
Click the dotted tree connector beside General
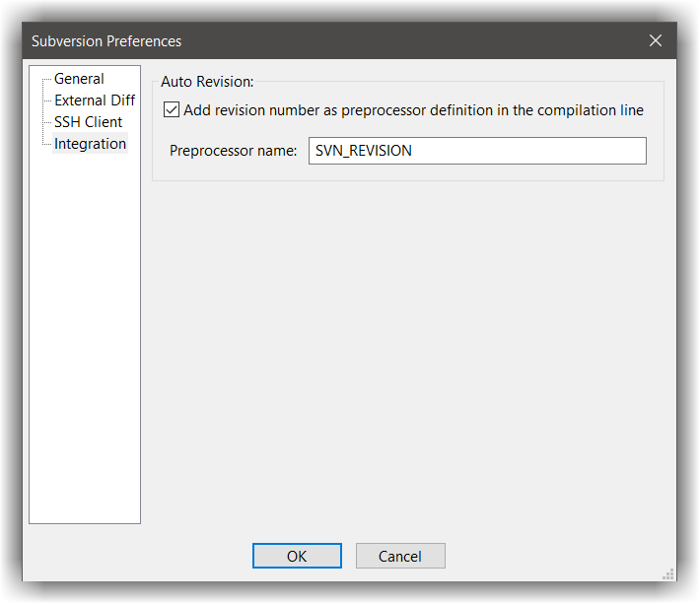tap(45, 80)
